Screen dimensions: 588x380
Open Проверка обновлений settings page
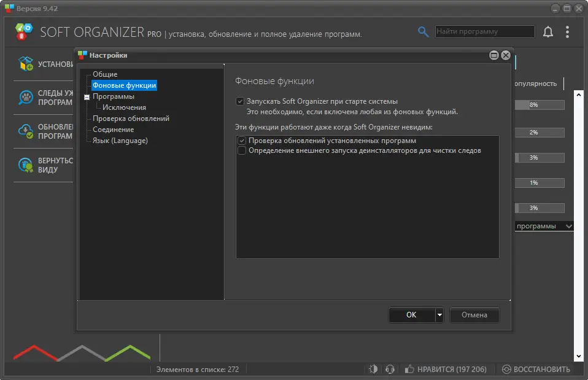tap(131, 118)
